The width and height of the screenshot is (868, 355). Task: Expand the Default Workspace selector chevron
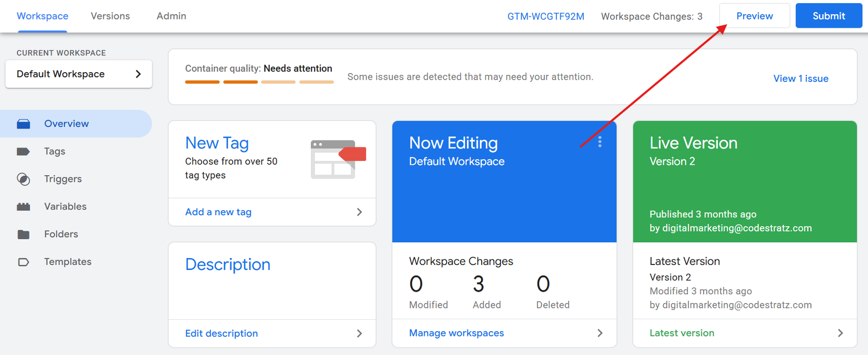(138, 74)
